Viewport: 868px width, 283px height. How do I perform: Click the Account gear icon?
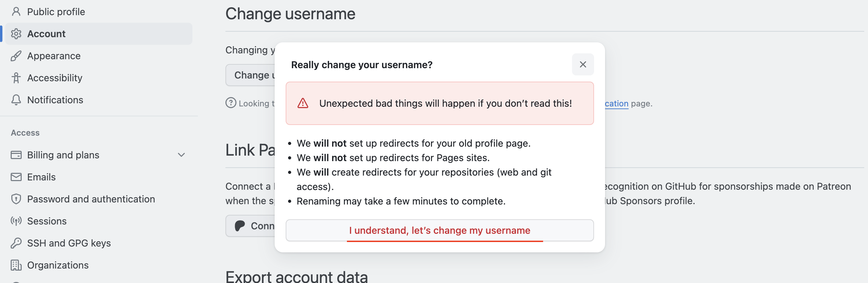[x=16, y=34]
